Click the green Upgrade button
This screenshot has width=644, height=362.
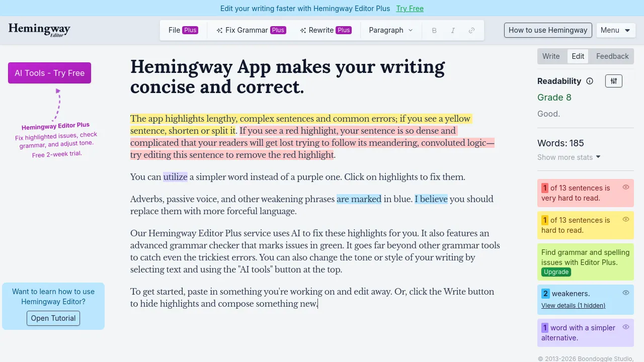tap(556, 272)
